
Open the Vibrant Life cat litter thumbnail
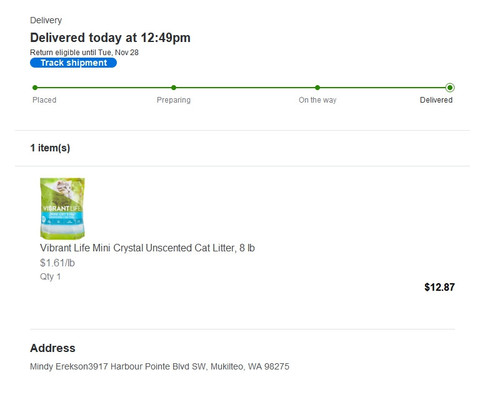(62, 208)
